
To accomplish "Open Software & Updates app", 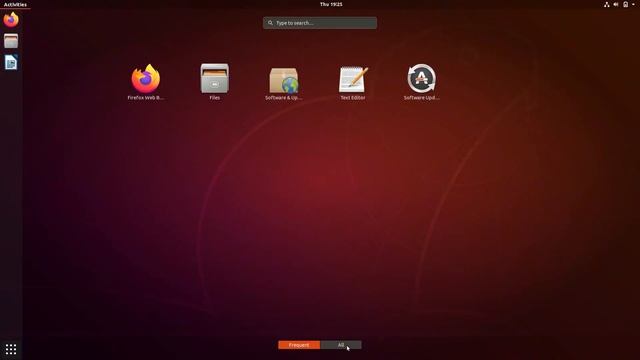I will tap(284, 80).
